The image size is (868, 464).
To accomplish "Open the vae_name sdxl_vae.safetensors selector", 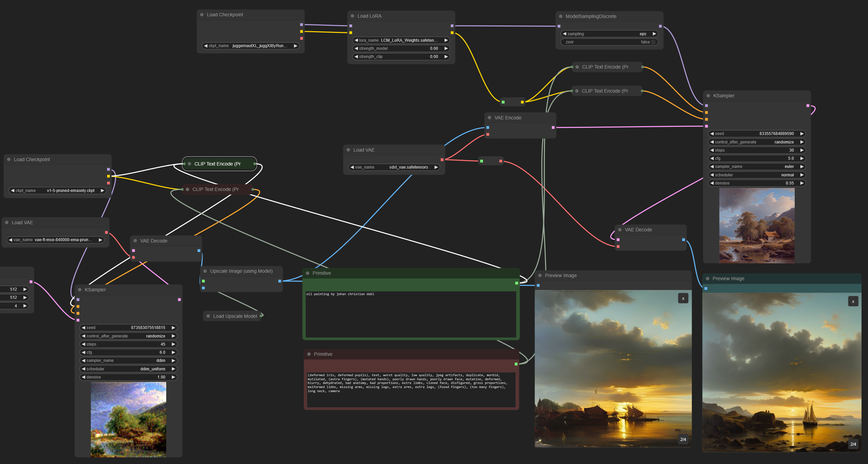I will [394, 167].
